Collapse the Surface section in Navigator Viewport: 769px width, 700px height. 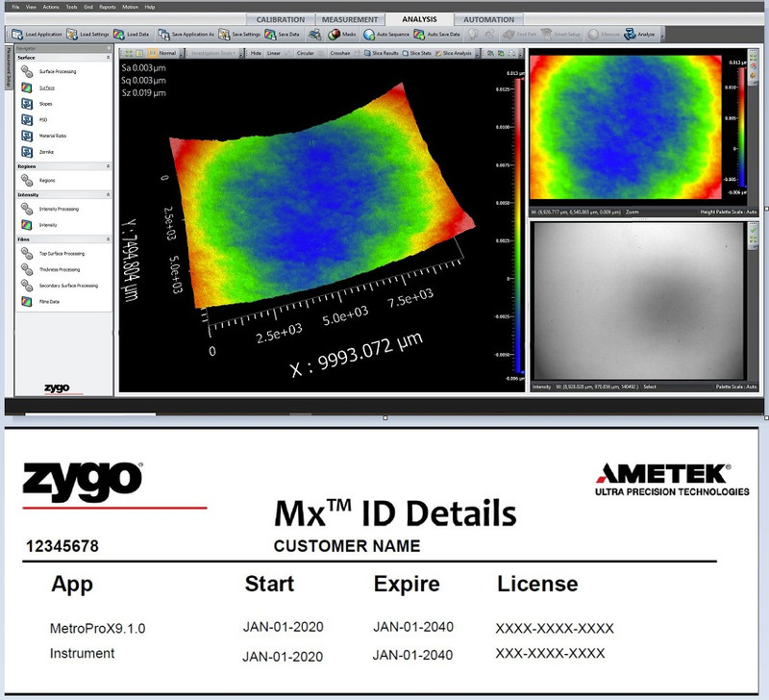tap(108, 58)
